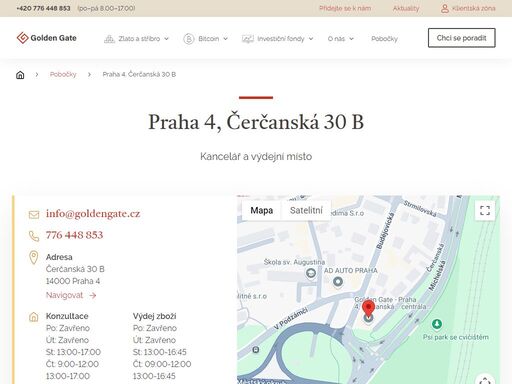Click the Pobočky breadcrumb link

click(63, 74)
